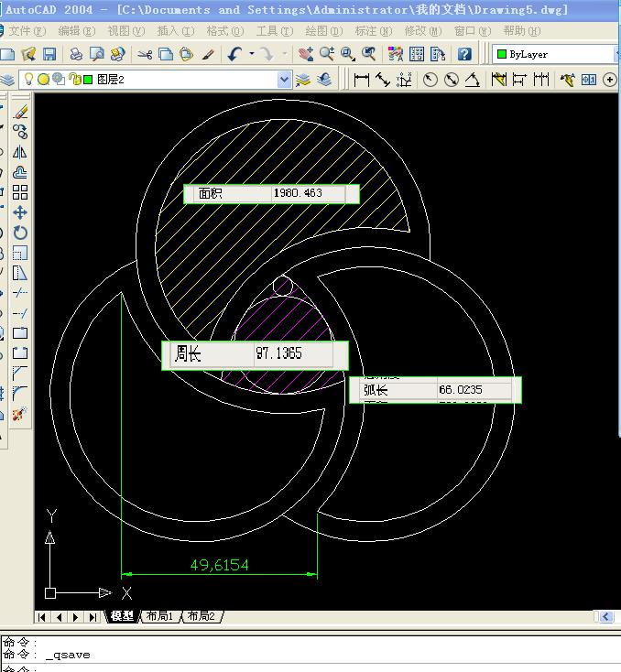Open the Undo history dropdown arrow

(x=252, y=54)
